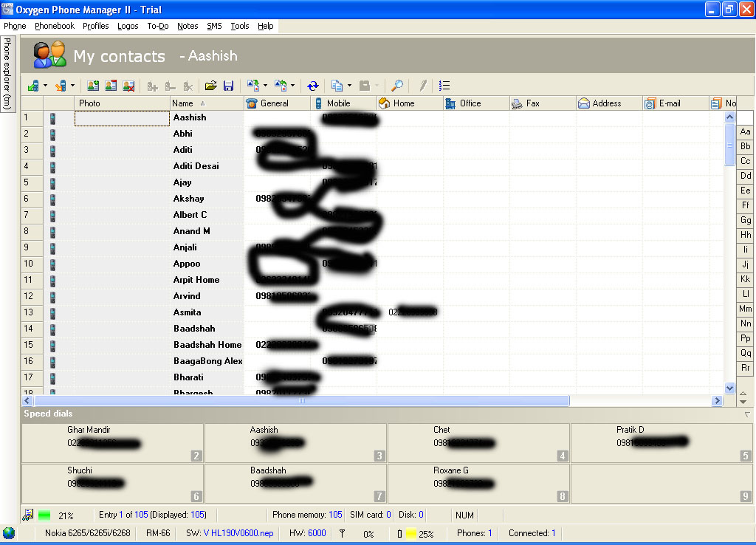
Task: Click the Photo cell in Aashish row
Action: click(122, 118)
